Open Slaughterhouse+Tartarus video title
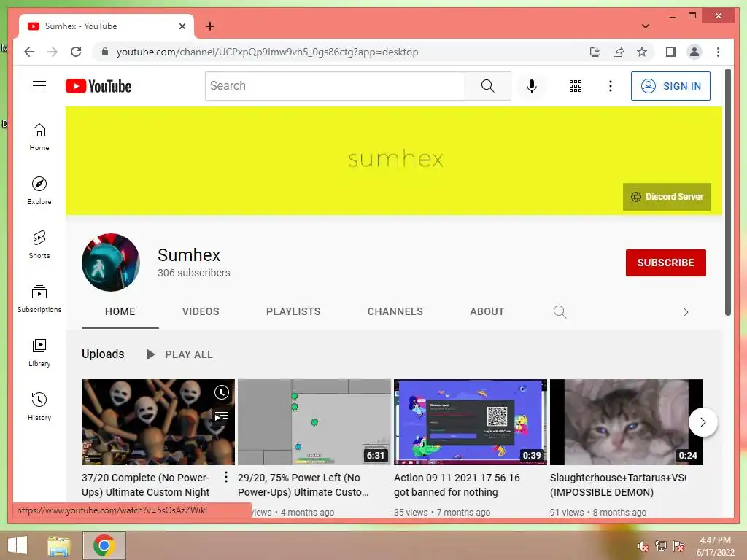Screen dimensions: 747x560 [617, 485]
